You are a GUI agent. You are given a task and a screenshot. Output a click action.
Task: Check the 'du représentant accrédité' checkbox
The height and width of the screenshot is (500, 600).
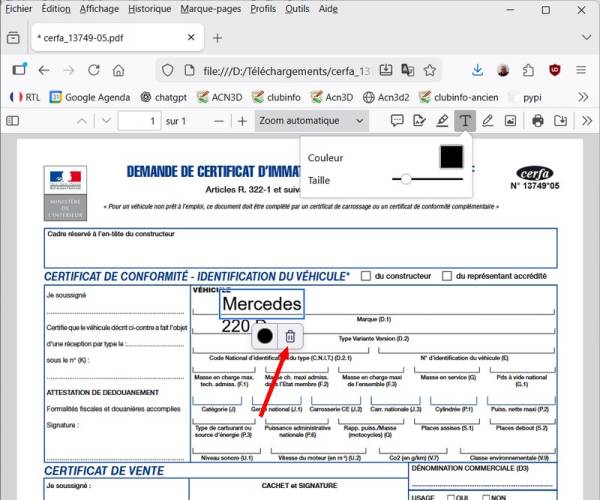446,275
